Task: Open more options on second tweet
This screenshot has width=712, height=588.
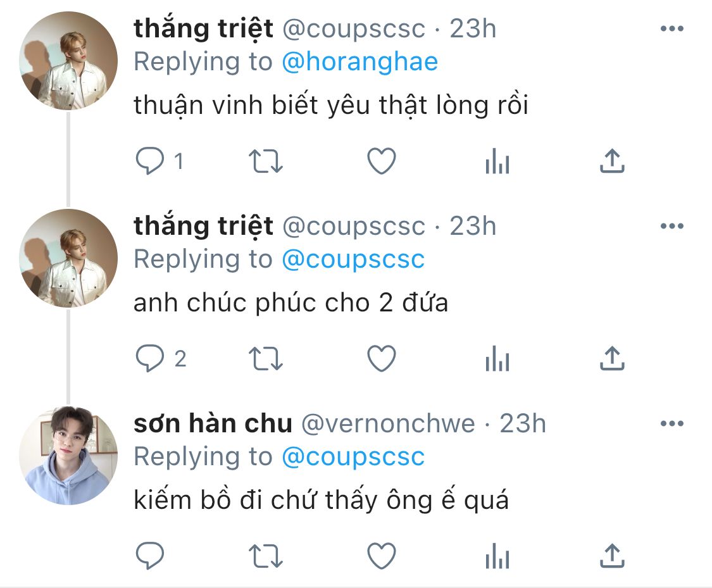Action: [672, 226]
